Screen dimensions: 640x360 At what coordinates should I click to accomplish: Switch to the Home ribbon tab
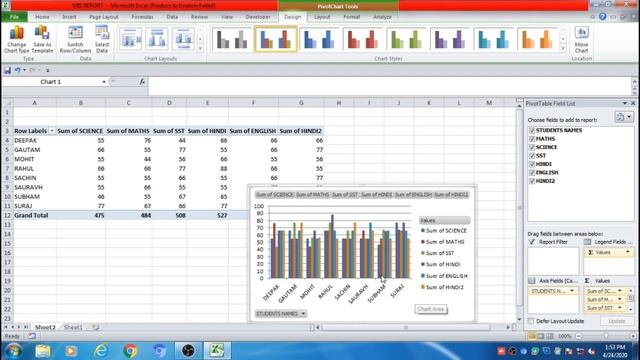tap(42, 17)
